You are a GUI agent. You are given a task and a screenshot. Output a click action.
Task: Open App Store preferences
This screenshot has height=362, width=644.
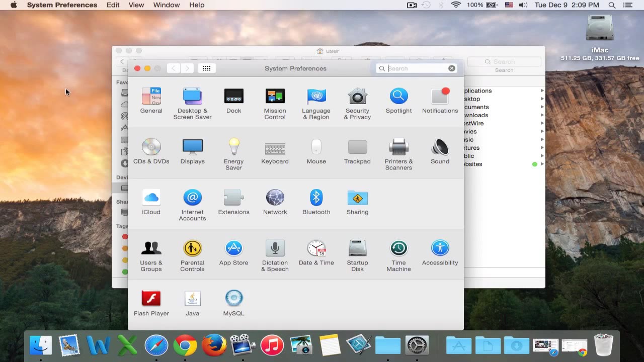[233, 253]
